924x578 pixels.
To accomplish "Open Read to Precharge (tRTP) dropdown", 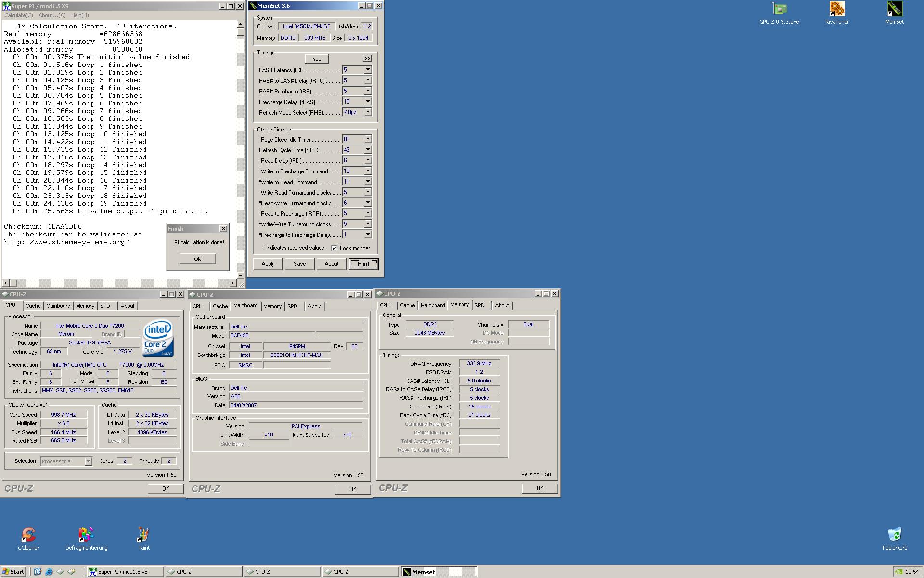I will (x=368, y=213).
